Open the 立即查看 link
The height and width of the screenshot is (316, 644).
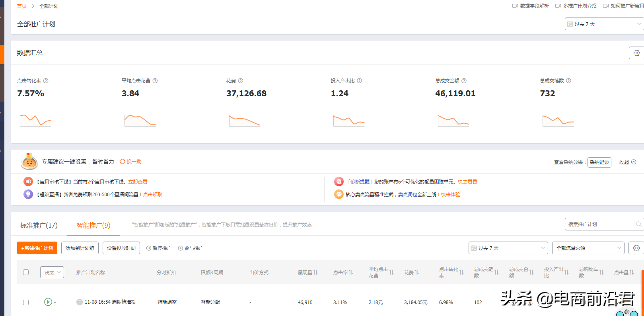point(138,182)
